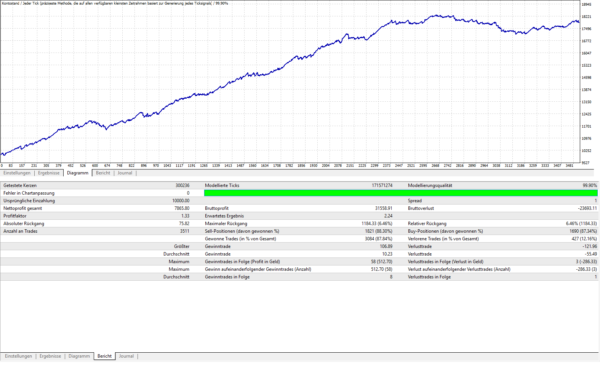Select the Diagramm tab under the chart

[x=78, y=173]
